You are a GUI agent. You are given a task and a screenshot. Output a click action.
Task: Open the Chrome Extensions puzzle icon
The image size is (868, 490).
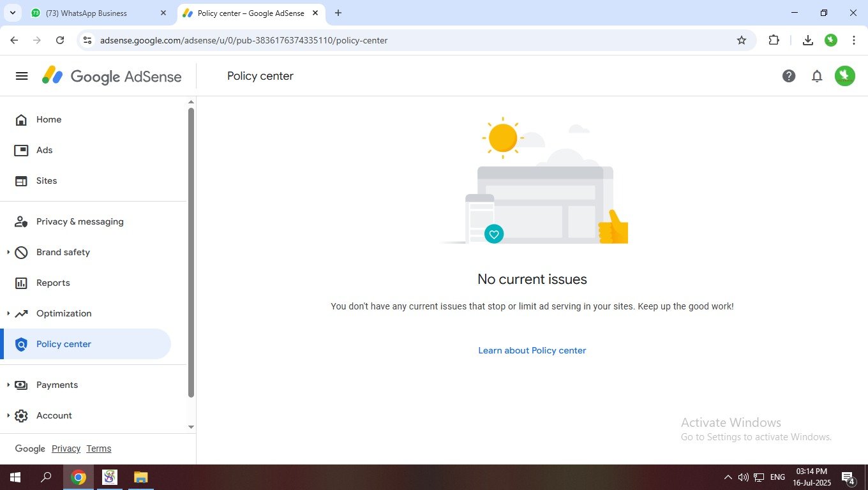(x=774, y=40)
